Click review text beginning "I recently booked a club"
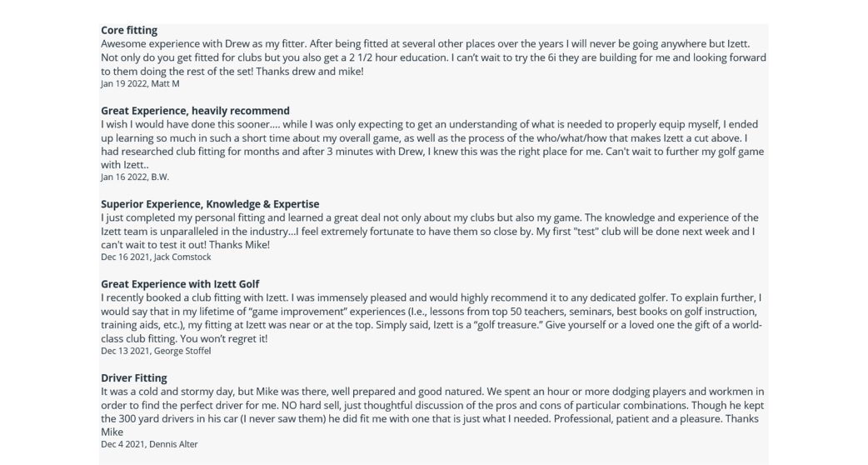This screenshot has height=465, width=868. [432, 317]
